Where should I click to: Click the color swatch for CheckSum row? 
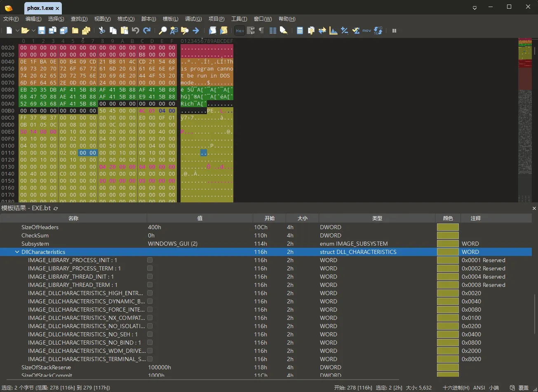[x=448, y=235]
